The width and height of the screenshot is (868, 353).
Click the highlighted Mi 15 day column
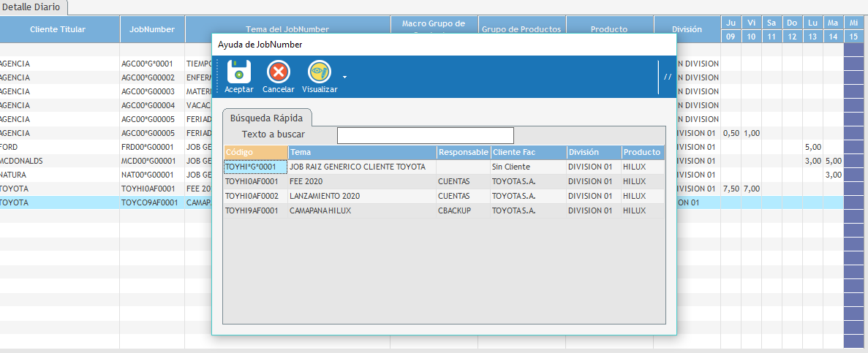coord(853,29)
